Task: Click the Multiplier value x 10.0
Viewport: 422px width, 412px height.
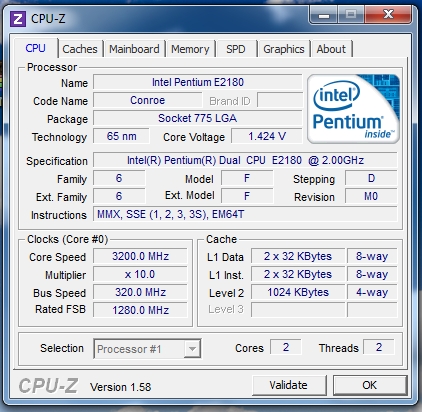Action: (140, 274)
